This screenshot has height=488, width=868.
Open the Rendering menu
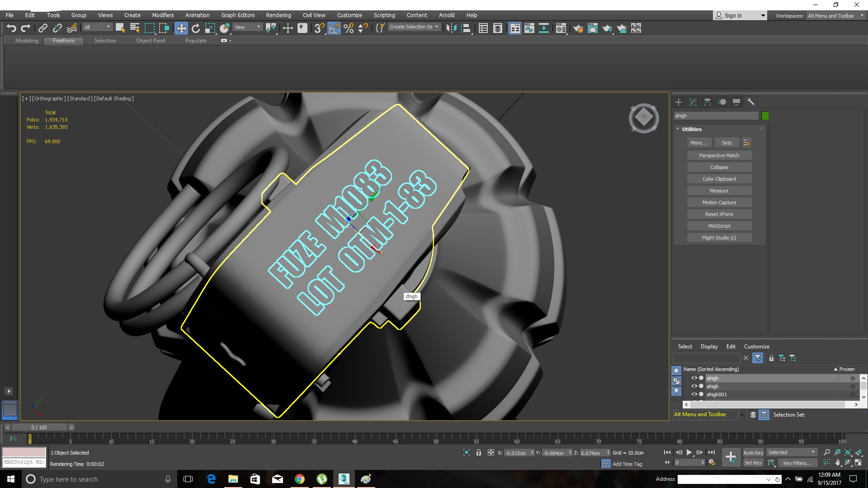coord(278,15)
